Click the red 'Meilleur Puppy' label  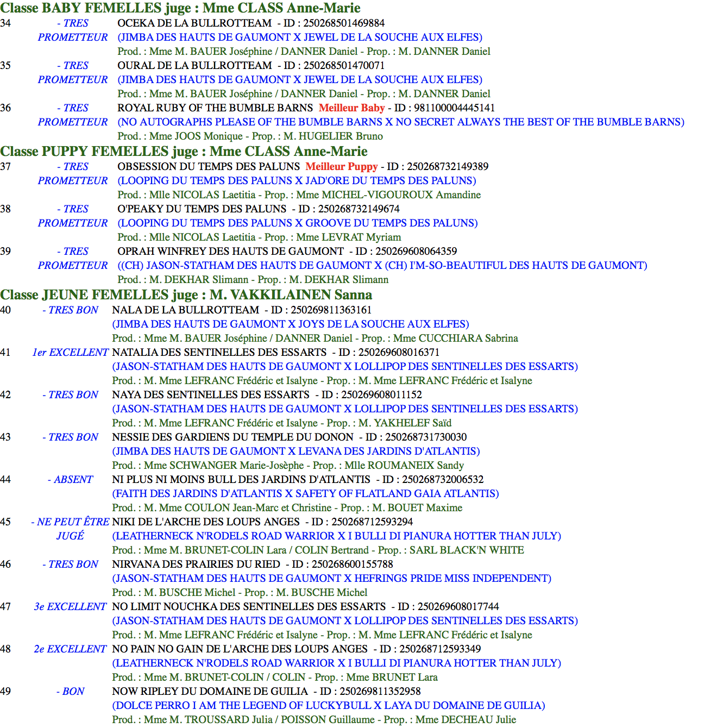(x=342, y=166)
